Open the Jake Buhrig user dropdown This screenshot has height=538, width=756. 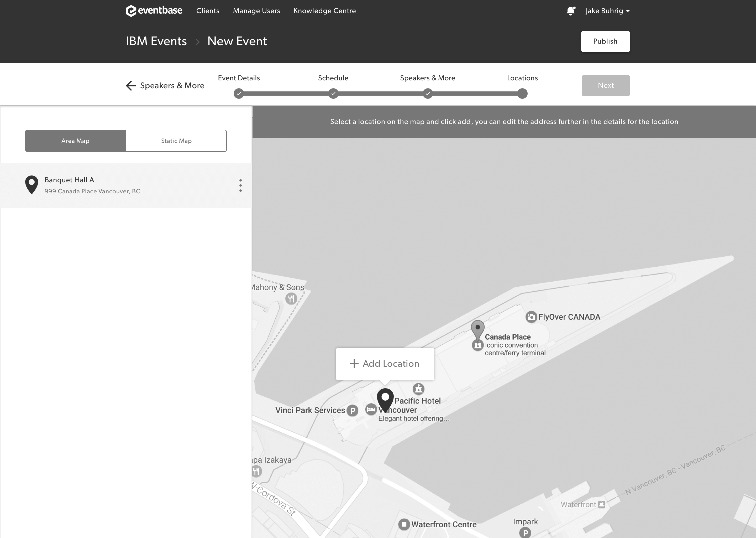tap(607, 11)
